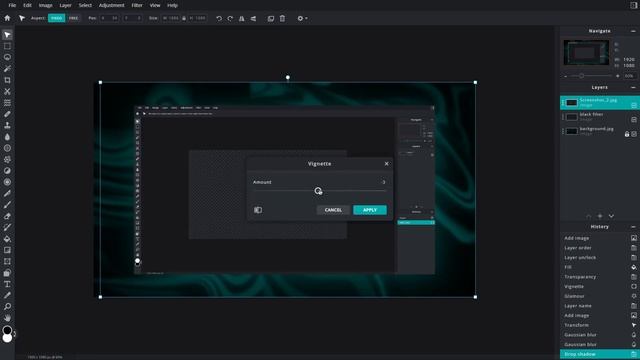This screenshot has height=360, width=640.
Task: Toggle icon on Screenshot_2.jpg layer row
Action: (634, 105)
